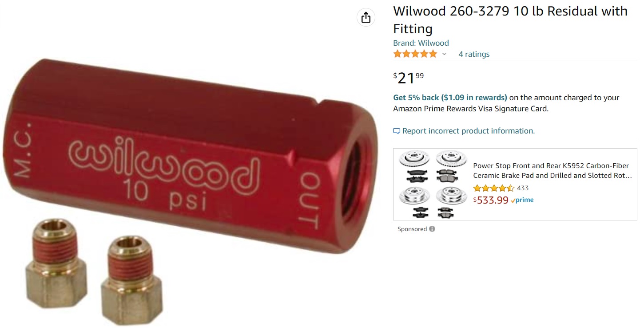Click the prime badge icon
644x330 pixels.
(522, 200)
